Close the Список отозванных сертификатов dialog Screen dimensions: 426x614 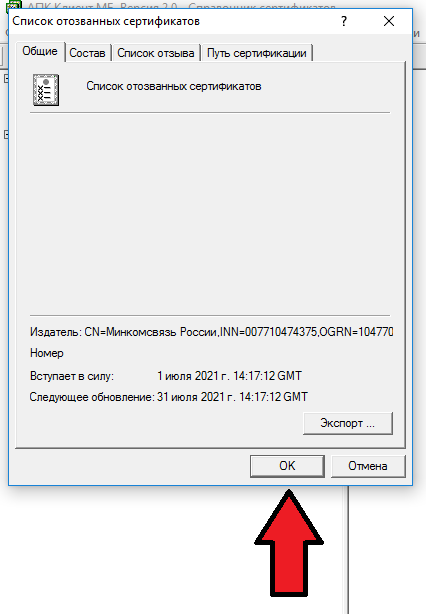[x=389, y=21]
